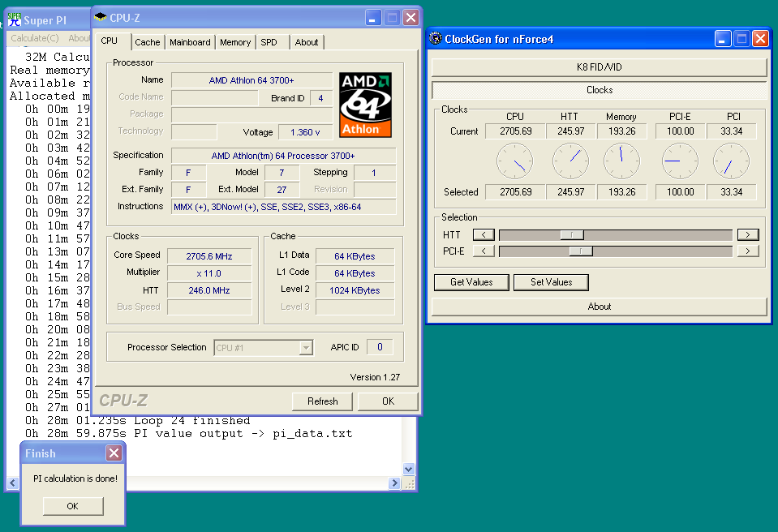
Task: Click the Super PI title bar icon
Action: pos(15,19)
